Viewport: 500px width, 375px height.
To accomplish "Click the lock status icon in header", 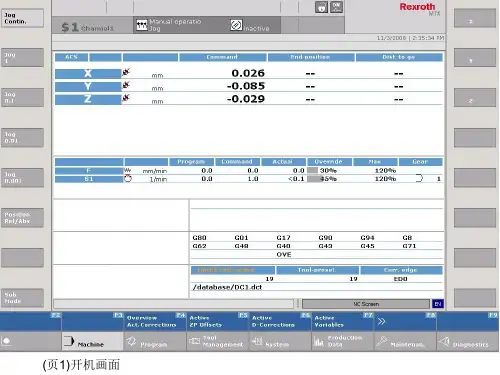I will pyautogui.click(x=321, y=7).
